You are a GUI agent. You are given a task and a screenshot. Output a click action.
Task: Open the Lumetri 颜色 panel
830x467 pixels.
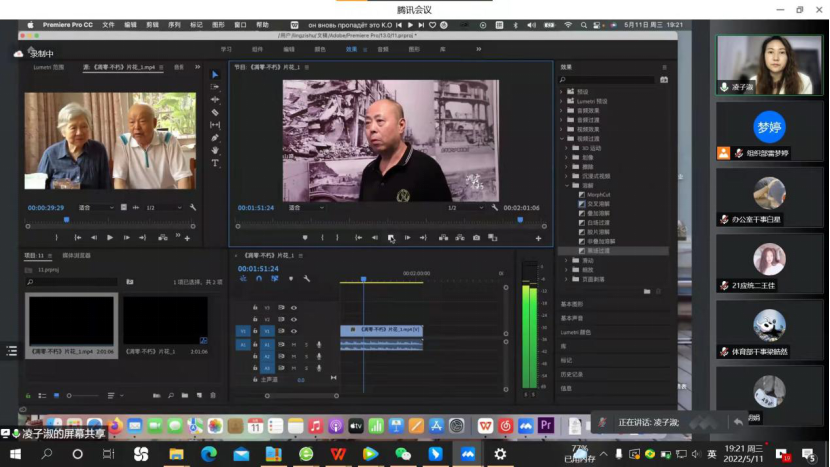[575, 332]
